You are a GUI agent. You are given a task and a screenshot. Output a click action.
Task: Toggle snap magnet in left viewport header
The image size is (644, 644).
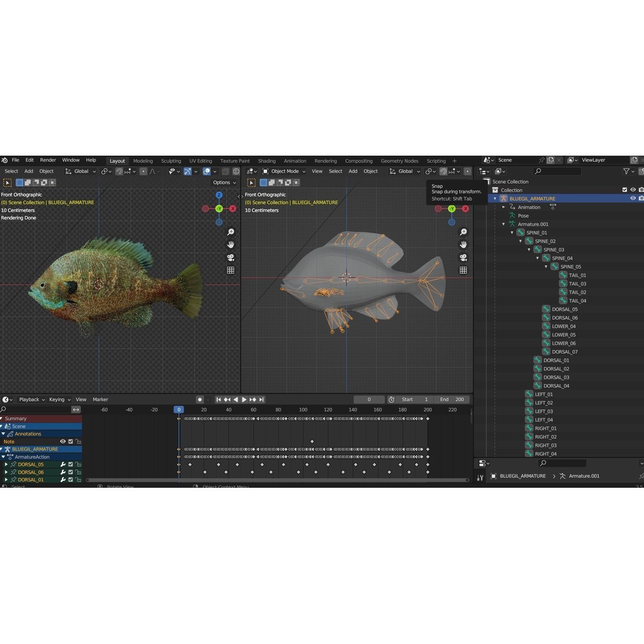tap(119, 172)
